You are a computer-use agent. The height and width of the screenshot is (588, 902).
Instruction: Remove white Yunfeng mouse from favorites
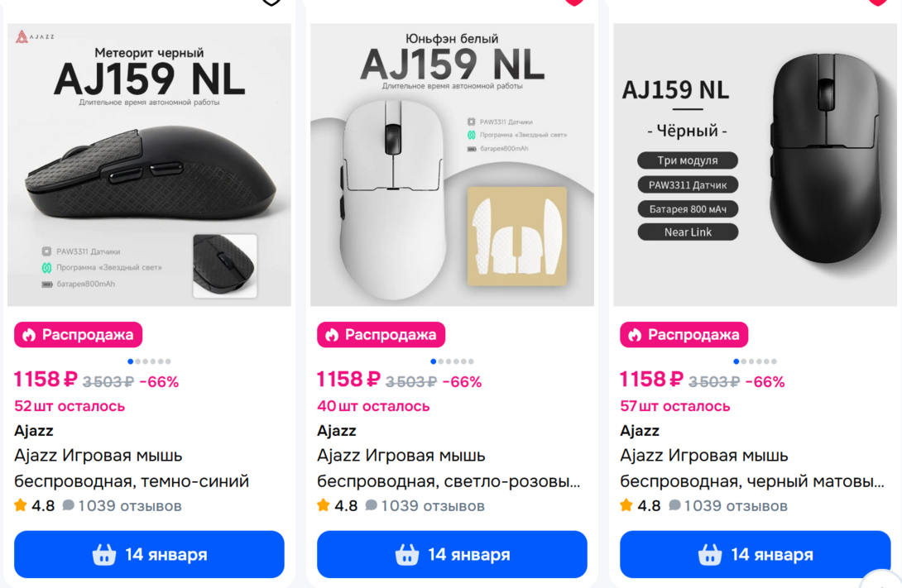pos(574,2)
